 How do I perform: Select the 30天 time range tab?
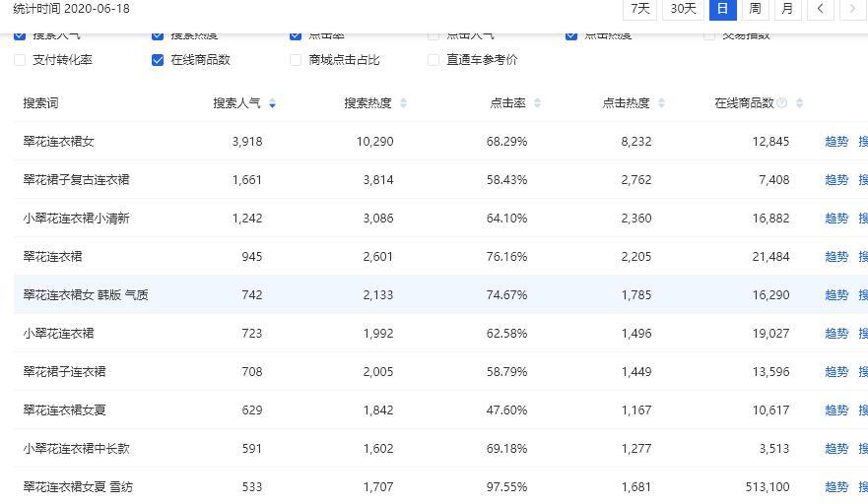tap(683, 9)
